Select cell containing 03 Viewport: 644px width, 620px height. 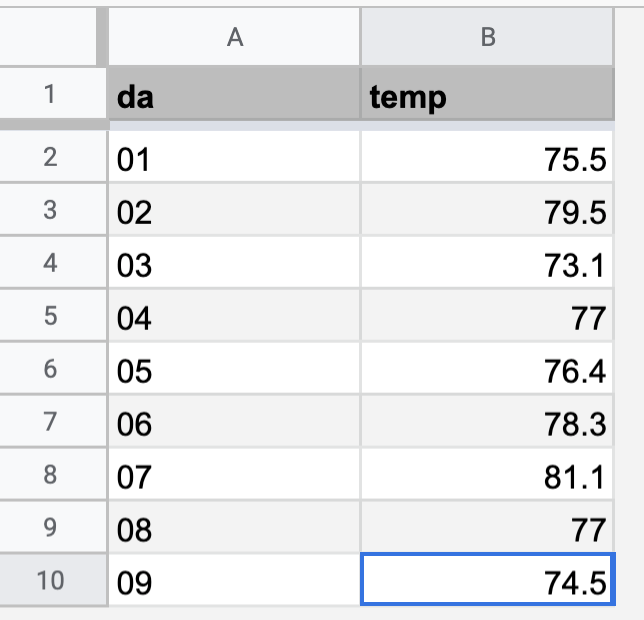[234, 264]
